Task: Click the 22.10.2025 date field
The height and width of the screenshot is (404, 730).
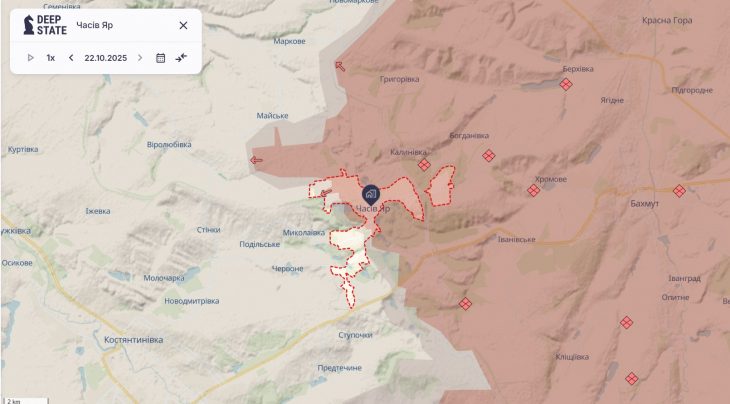Action: (x=106, y=58)
